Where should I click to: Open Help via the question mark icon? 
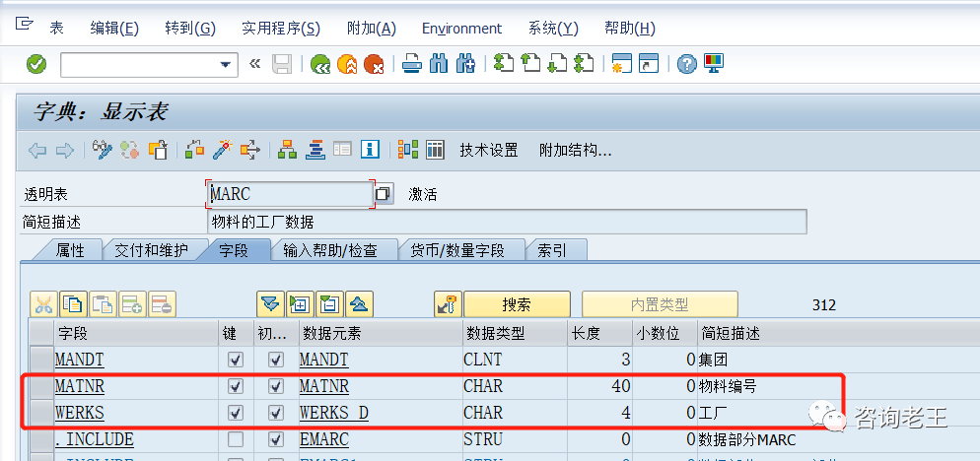click(686, 65)
